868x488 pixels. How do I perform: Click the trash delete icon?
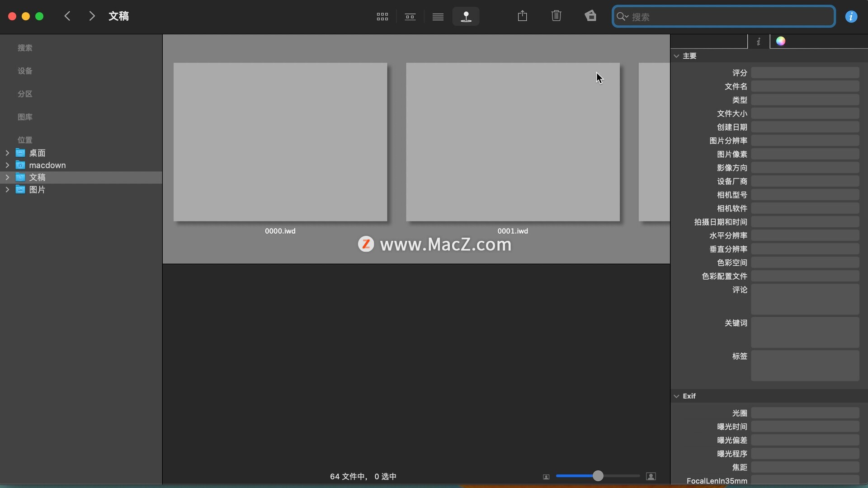556,16
